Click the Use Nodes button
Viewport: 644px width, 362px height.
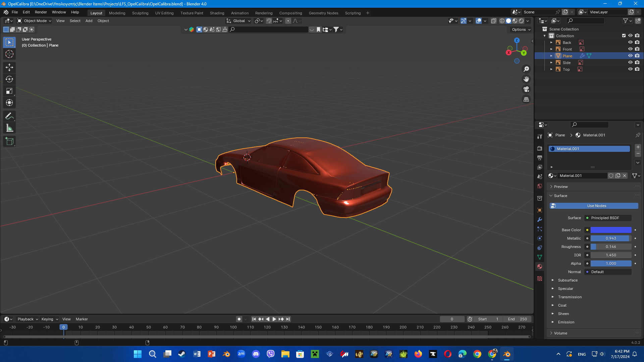tap(596, 206)
